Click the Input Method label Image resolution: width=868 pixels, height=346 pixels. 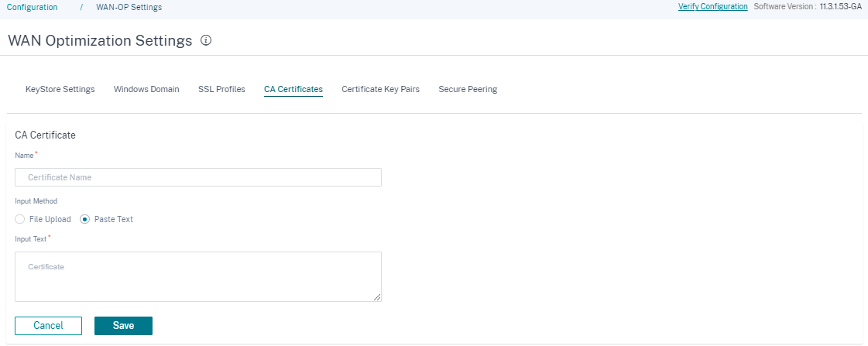click(x=36, y=201)
